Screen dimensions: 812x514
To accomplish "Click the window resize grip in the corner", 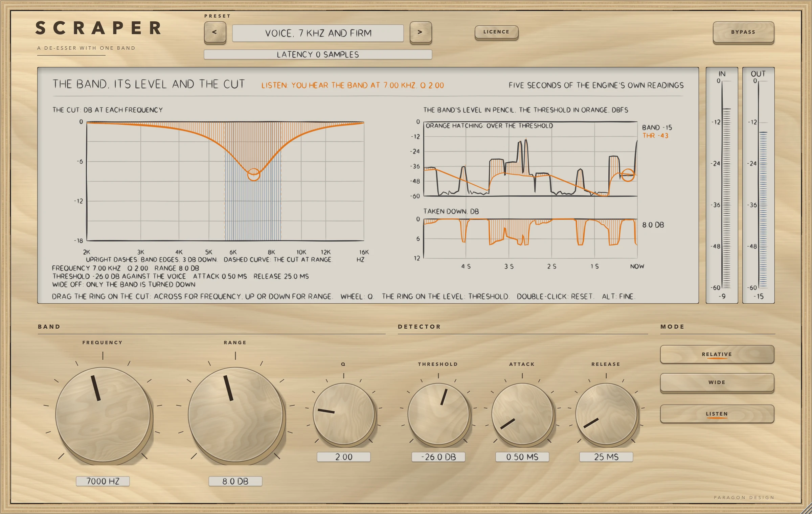I will click(806, 508).
